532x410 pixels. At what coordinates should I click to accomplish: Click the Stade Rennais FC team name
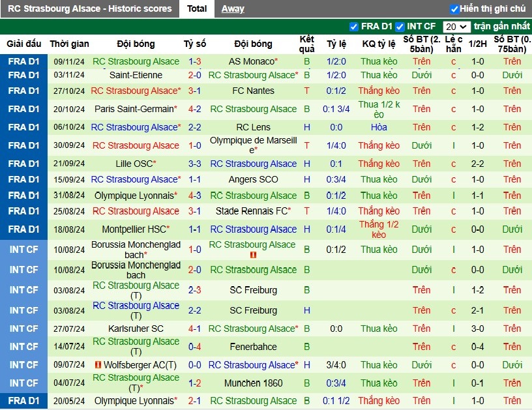pyautogui.click(x=252, y=211)
